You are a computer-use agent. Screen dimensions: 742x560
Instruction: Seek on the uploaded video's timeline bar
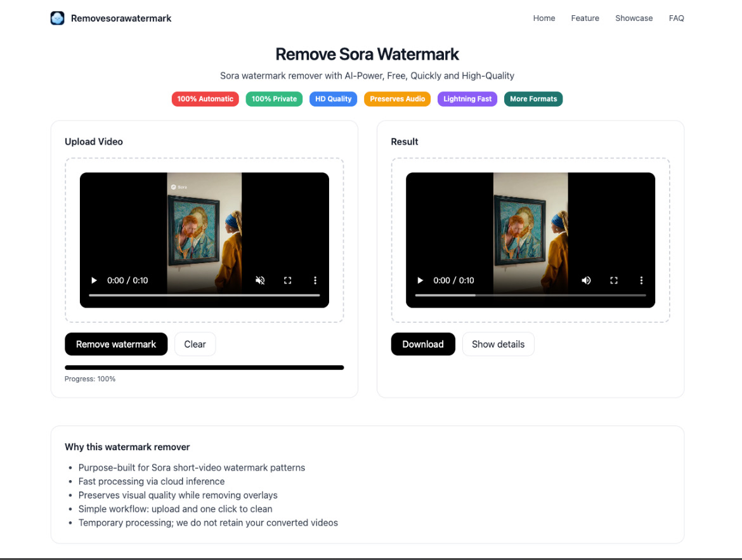click(204, 296)
